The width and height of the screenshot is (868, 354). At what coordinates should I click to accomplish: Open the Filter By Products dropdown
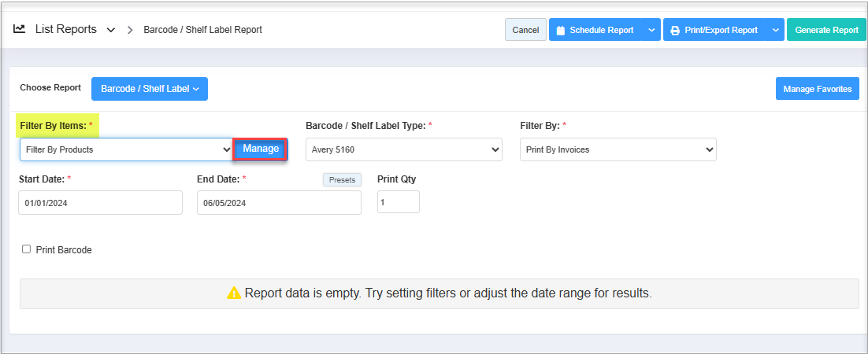tap(126, 149)
